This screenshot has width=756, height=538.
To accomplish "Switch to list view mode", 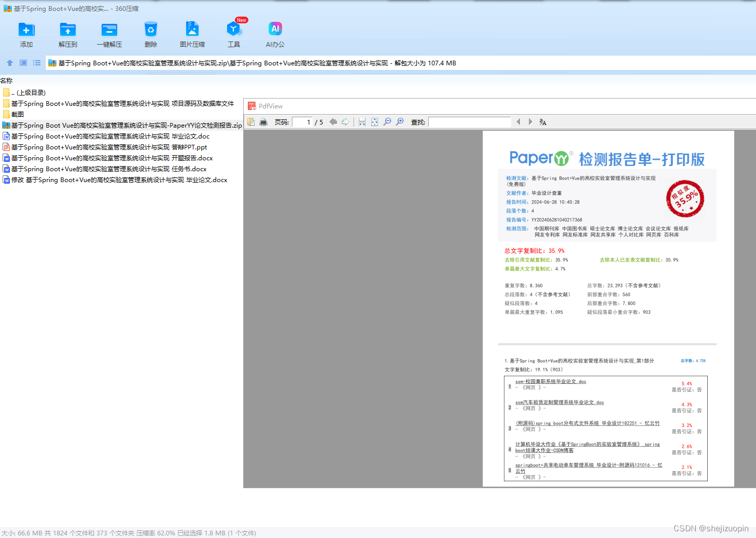I will tap(37, 63).
